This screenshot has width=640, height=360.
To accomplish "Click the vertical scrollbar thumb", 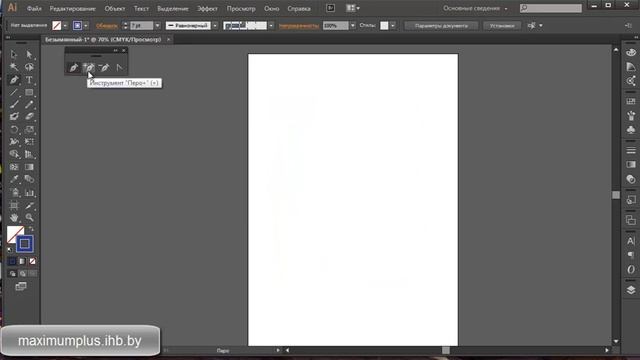I will 616,195.
